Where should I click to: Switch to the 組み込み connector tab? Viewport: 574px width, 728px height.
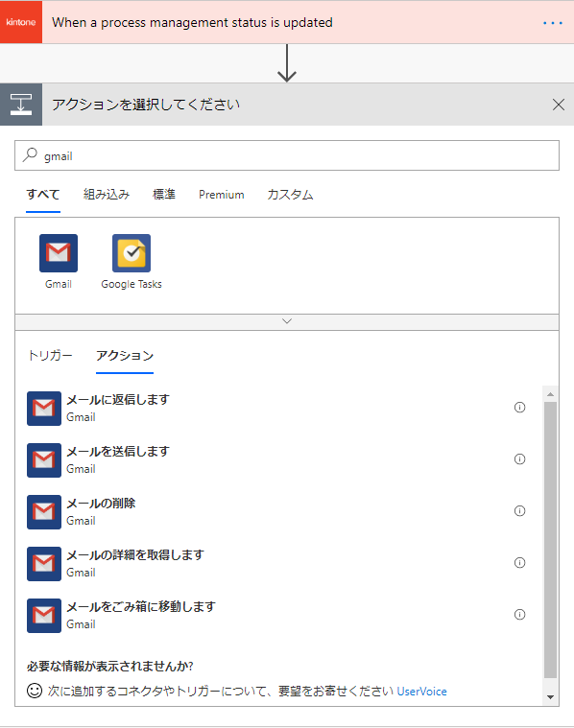(107, 194)
